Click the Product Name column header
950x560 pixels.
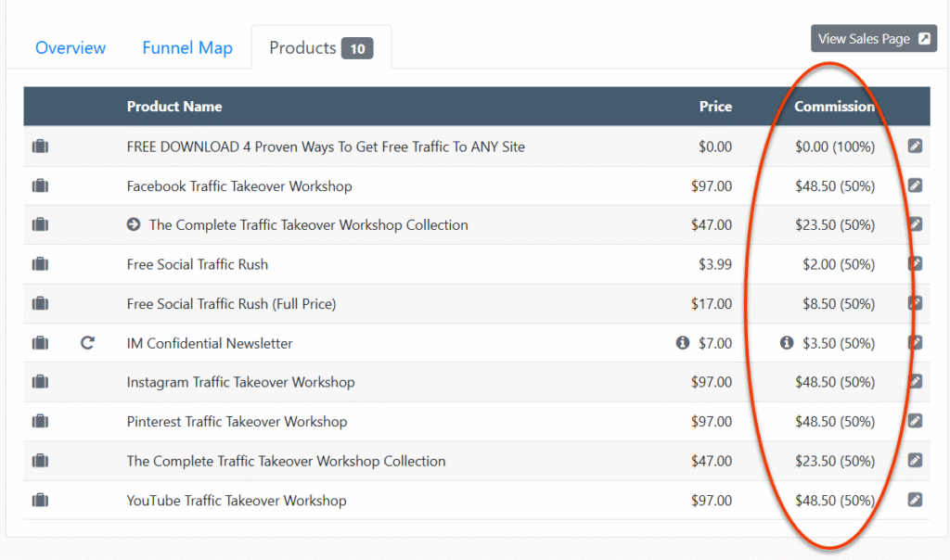pyautogui.click(x=174, y=107)
